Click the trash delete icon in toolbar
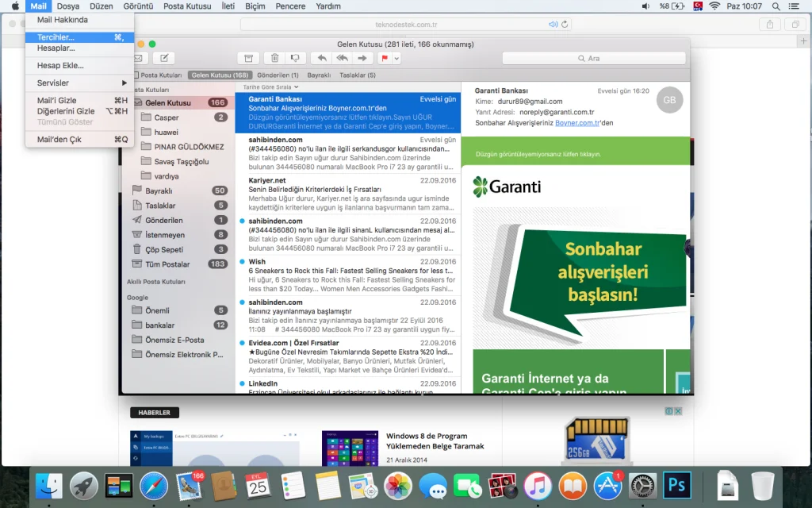This screenshot has width=812, height=508. pyautogui.click(x=274, y=58)
